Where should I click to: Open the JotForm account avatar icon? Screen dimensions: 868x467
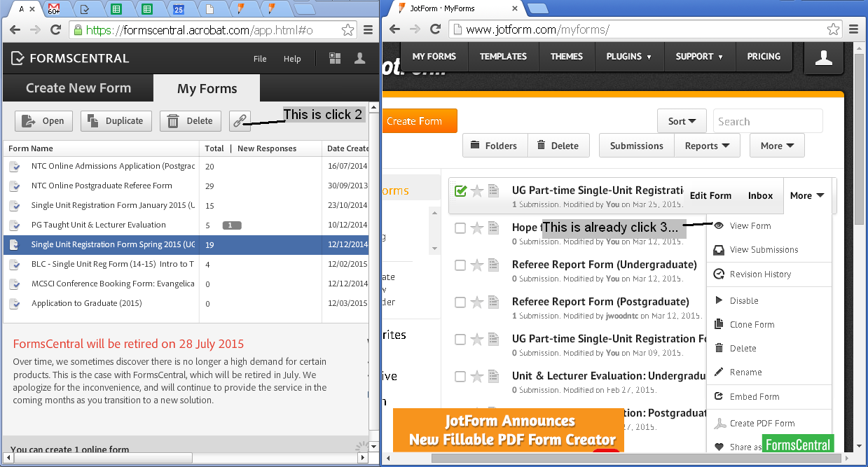tap(824, 58)
